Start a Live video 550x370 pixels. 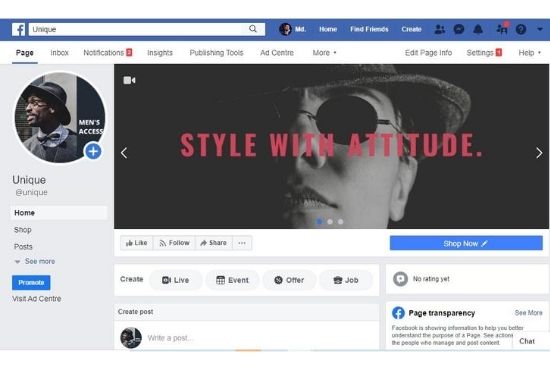(176, 280)
